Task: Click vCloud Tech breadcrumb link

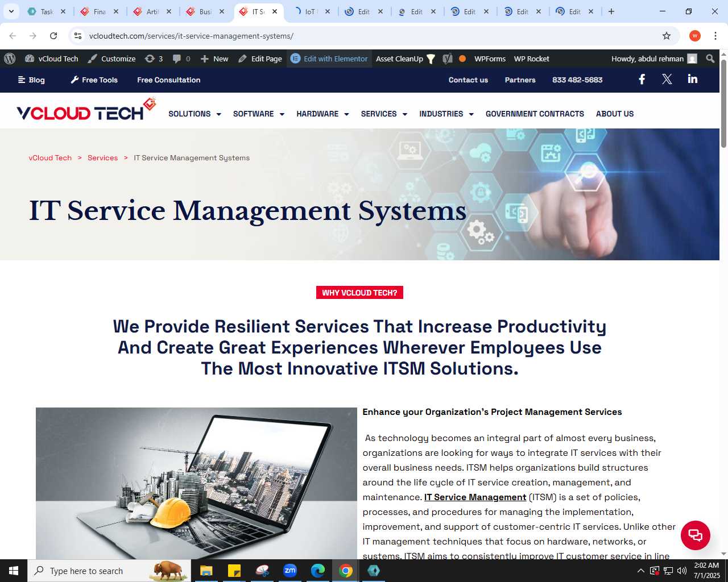Action: [x=50, y=158]
